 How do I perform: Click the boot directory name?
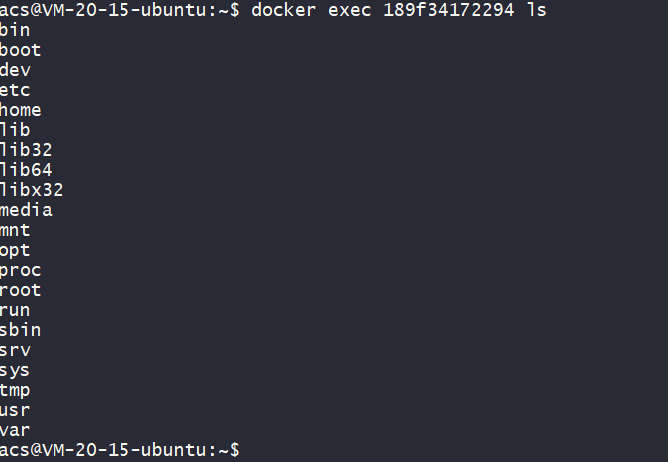[21, 50]
